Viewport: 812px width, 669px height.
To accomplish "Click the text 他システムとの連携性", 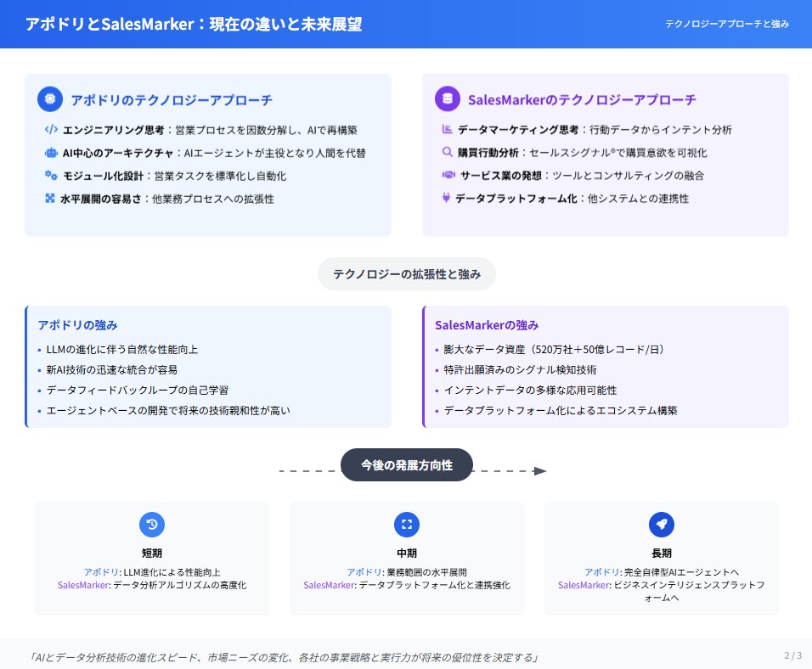I will [639, 199].
